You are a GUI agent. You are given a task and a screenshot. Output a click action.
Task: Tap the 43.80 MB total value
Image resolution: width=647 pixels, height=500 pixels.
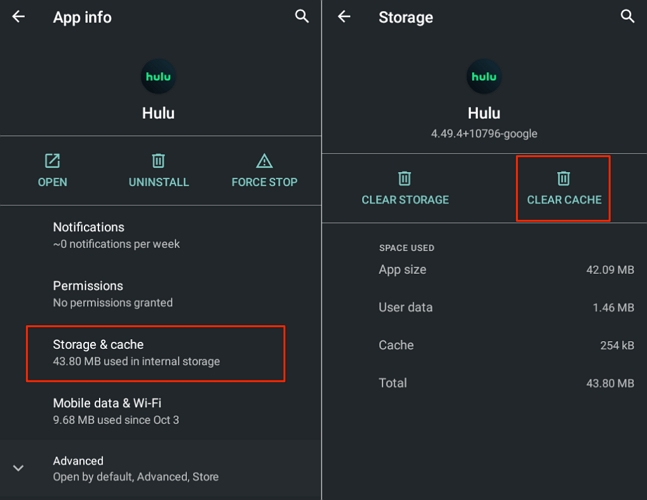610,383
